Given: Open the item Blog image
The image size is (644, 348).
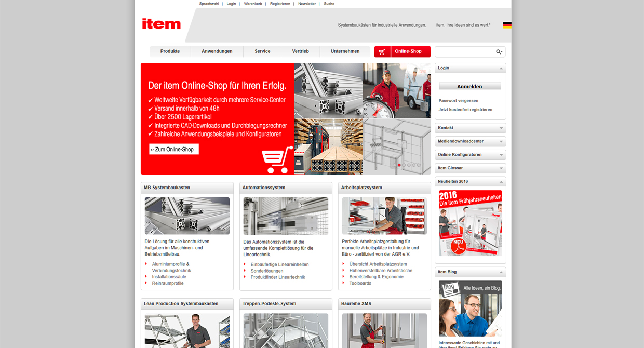Looking at the screenshot, I should point(471,309).
